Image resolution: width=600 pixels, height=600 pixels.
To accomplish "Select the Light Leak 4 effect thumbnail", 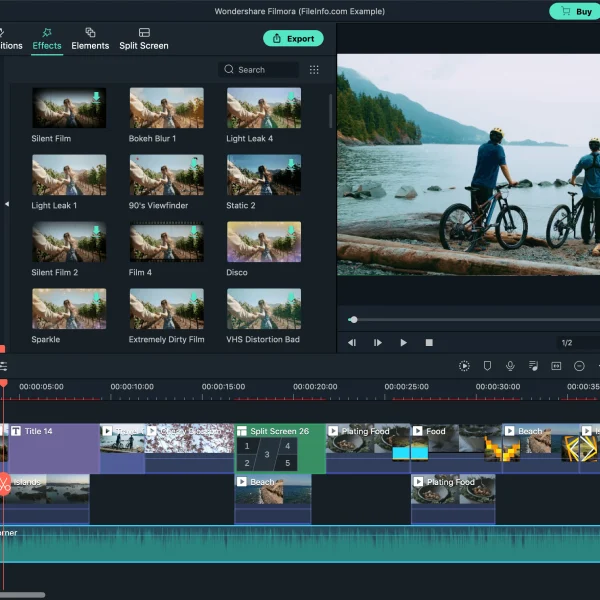I will 264,108.
